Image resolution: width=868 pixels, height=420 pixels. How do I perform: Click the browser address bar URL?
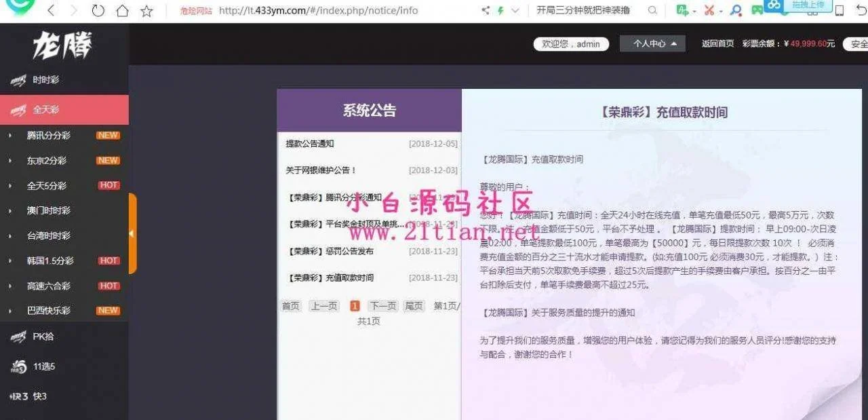319,11
